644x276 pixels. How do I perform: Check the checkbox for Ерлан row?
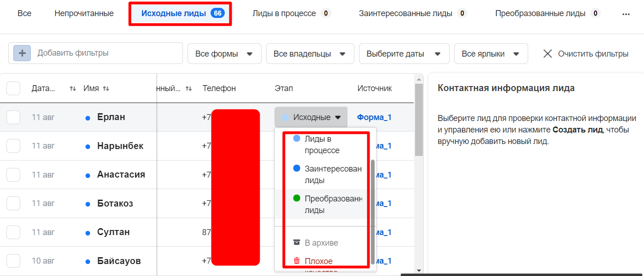pos(13,117)
